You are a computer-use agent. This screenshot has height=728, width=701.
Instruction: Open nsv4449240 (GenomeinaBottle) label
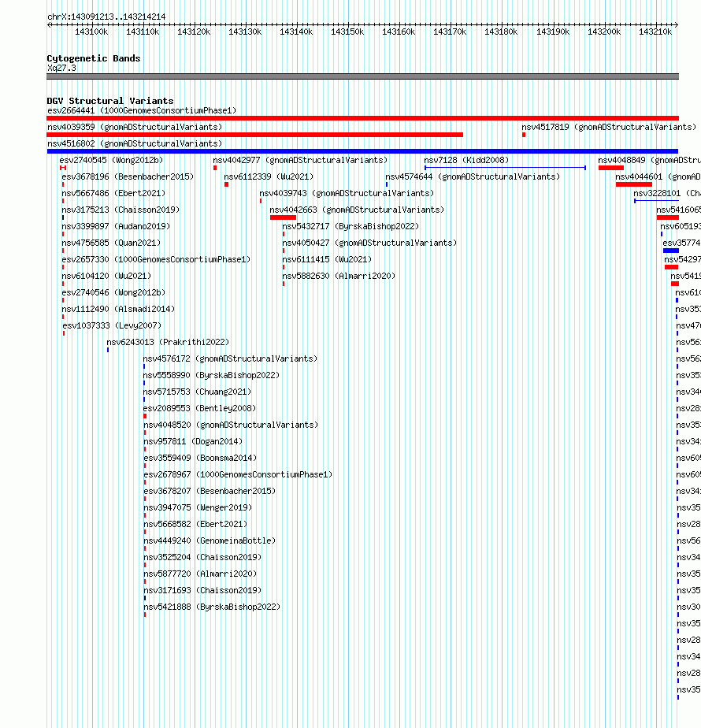(210, 541)
